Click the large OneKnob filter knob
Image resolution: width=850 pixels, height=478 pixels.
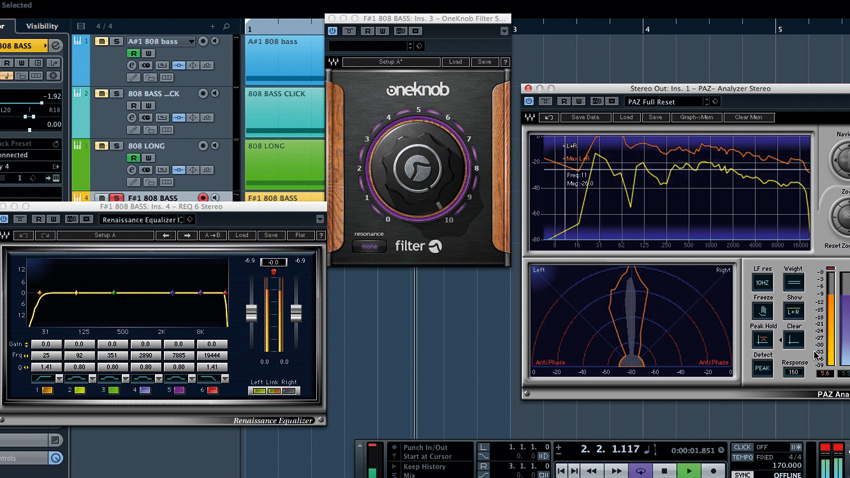(417, 167)
